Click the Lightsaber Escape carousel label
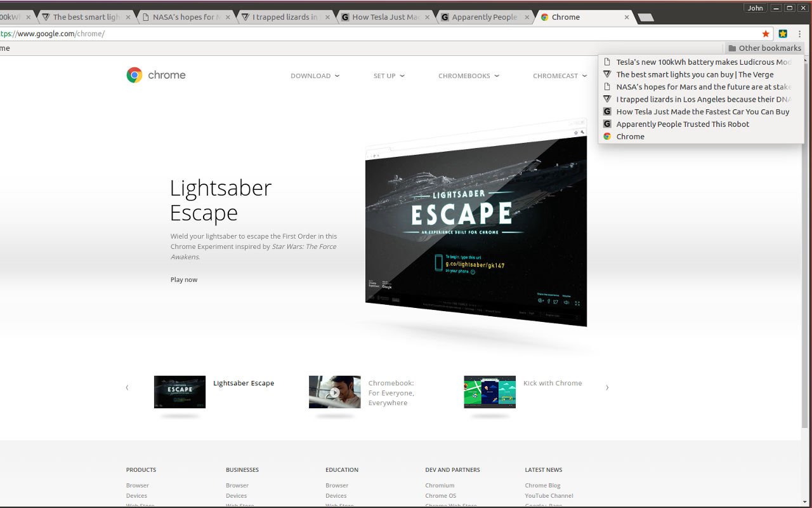The height and width of the screenshot is (508, 812). tap(244, 383)
